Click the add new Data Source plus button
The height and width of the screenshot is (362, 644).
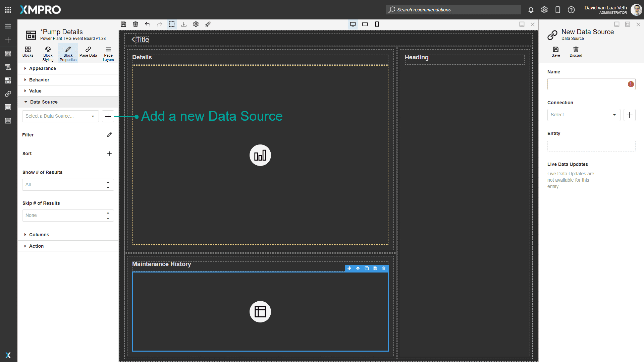click(108, 116)
